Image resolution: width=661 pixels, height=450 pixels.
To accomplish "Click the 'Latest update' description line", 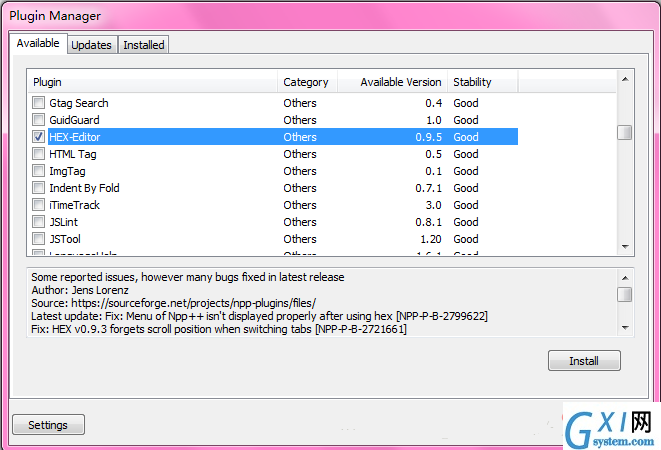I will point(259,316).
